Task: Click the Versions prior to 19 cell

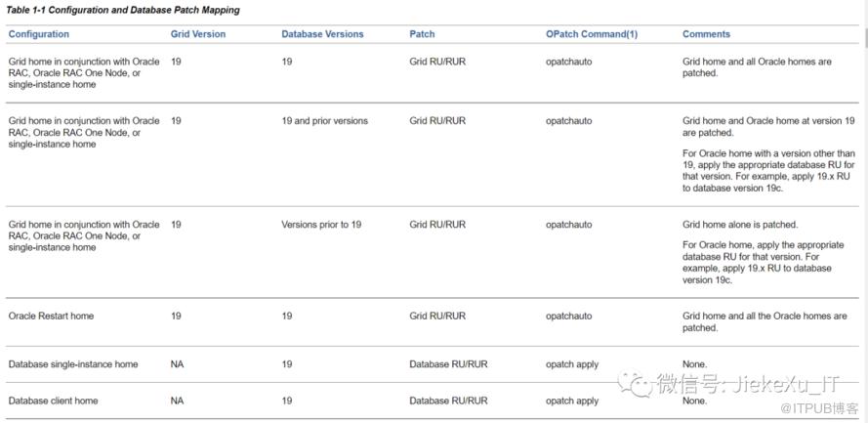Action: pyautogui.click(x=321, y=225)
